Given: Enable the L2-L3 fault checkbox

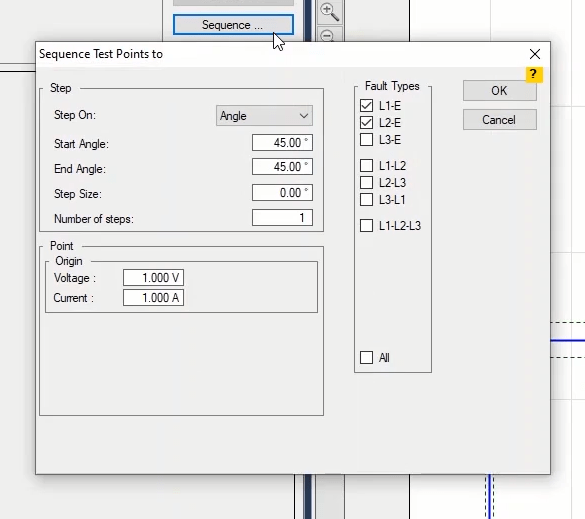Looking at the screenshot, I should [x=366, y=182].
